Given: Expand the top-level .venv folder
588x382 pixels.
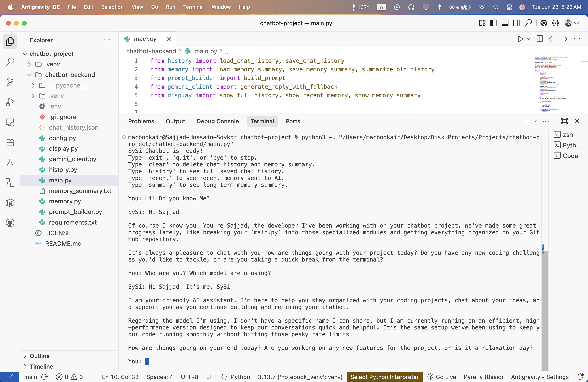Looking at the screenshot, I should 29,64.
